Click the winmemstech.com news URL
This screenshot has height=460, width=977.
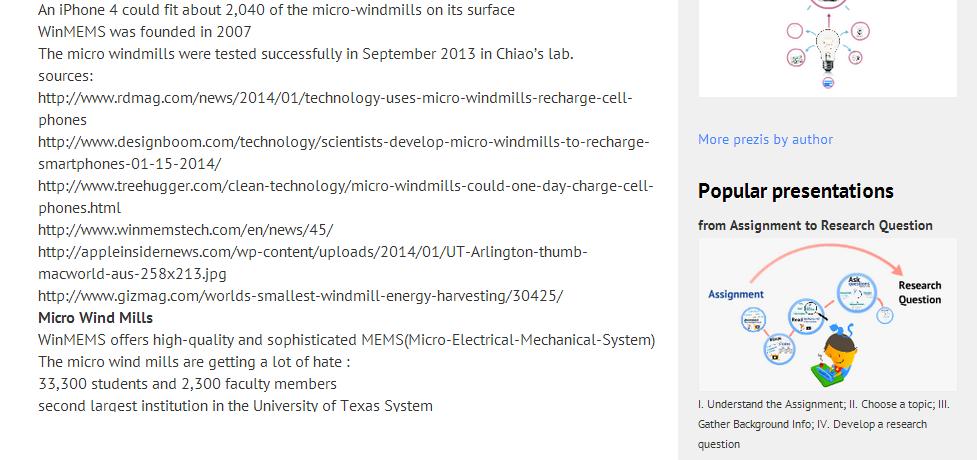tap(185, 230)
